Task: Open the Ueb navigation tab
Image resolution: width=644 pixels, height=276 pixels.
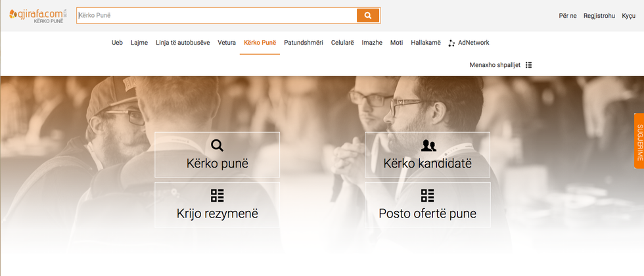Action: point(117,43)
